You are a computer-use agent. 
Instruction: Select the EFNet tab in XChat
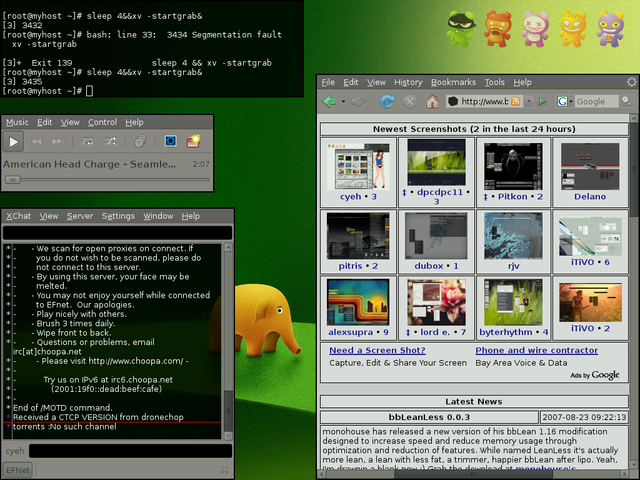18,470
